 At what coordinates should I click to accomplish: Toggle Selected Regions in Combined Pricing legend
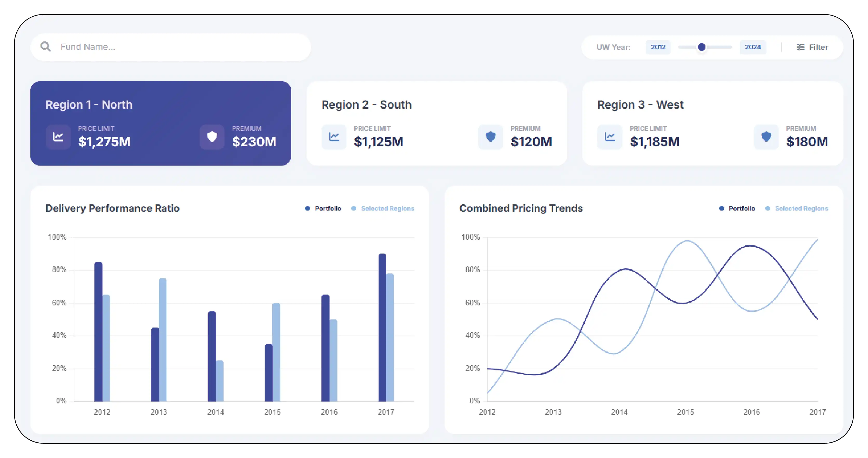797,208
